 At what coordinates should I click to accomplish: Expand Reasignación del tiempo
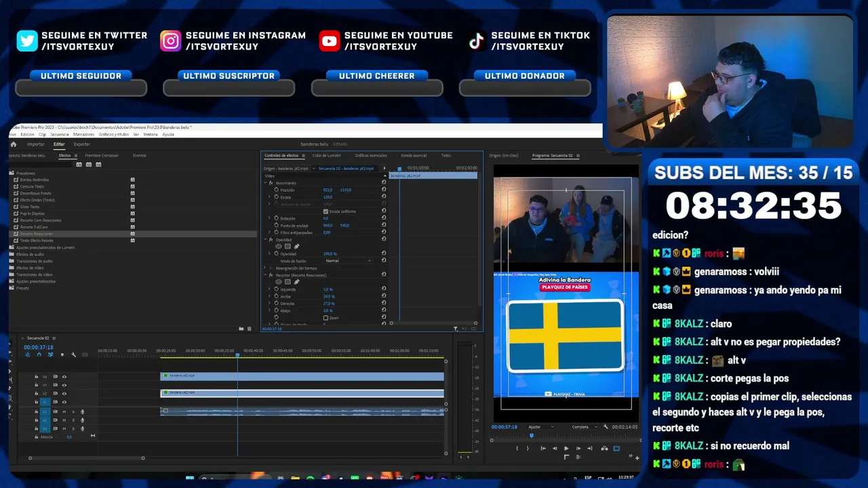point(265,268)
